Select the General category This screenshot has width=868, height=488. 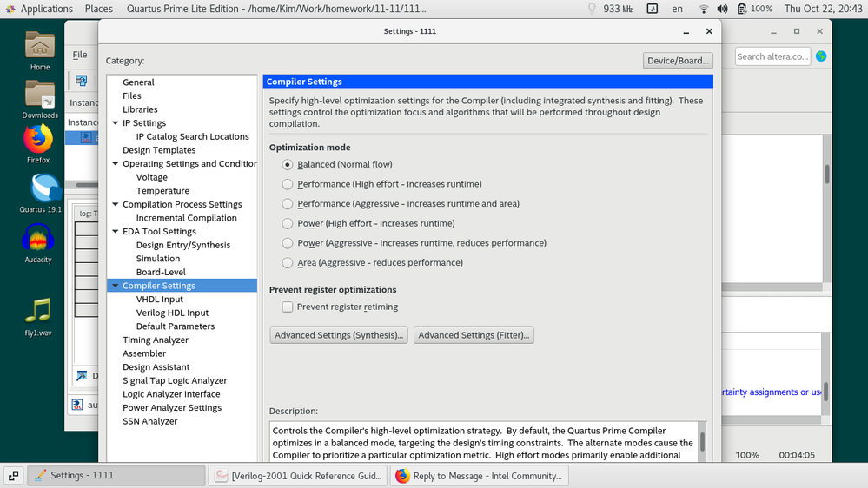tap(138, 82)
